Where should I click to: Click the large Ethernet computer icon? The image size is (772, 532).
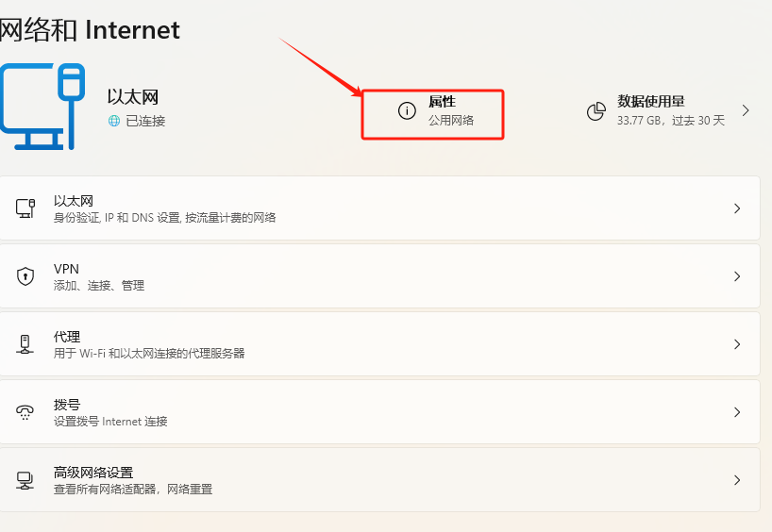tap(42, 107)
